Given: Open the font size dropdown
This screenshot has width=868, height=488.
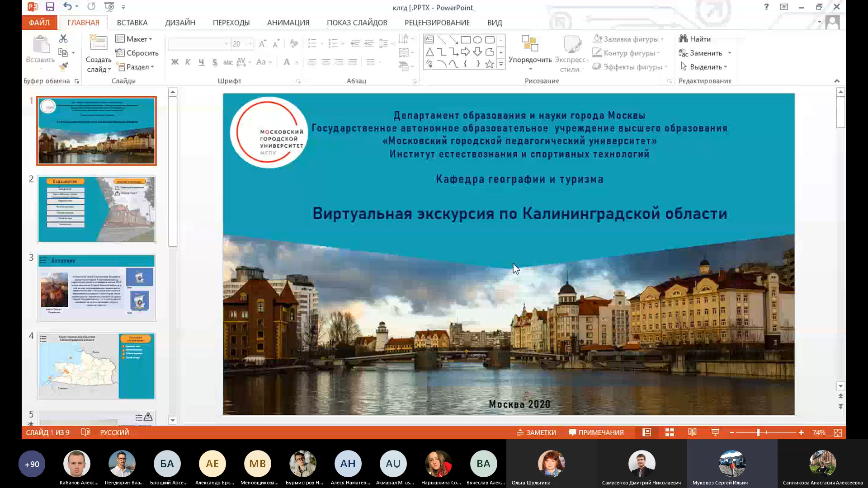Looking at the screenshot, I should point(249,43).
